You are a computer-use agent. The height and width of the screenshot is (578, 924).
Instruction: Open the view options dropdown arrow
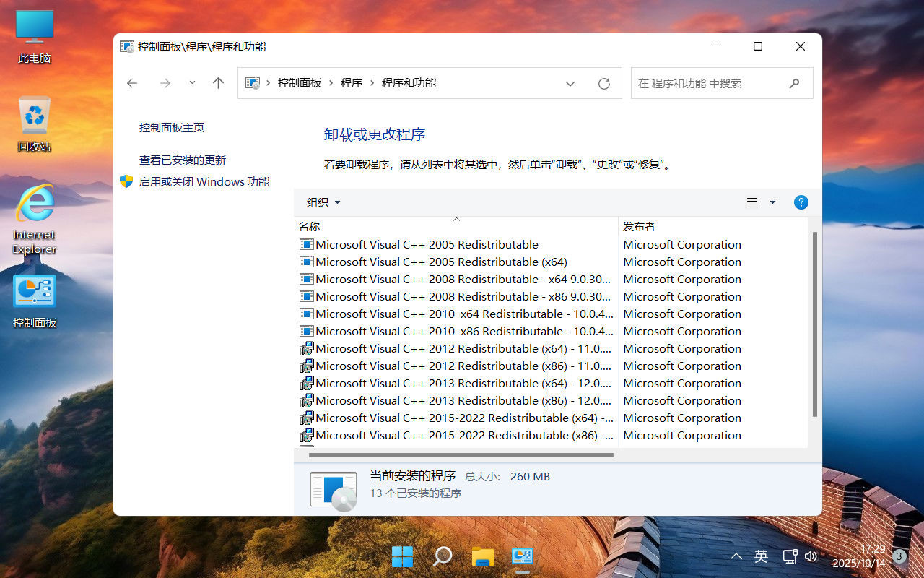(772, 202)
